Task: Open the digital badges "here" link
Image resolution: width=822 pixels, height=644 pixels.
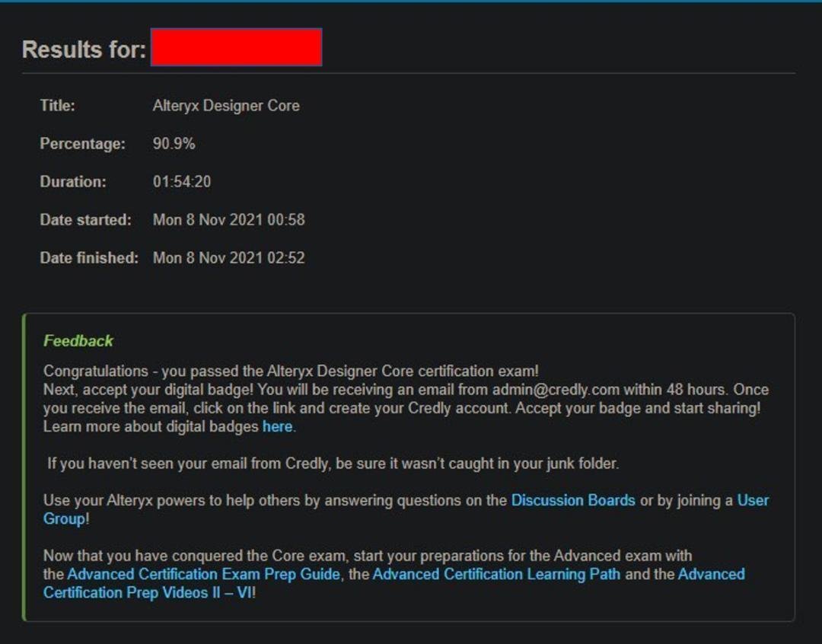Action: point(277,427)
